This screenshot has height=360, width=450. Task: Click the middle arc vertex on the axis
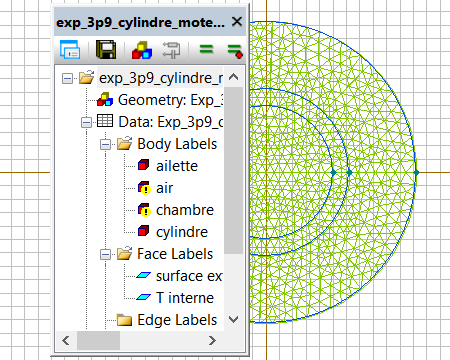point(349,172)
